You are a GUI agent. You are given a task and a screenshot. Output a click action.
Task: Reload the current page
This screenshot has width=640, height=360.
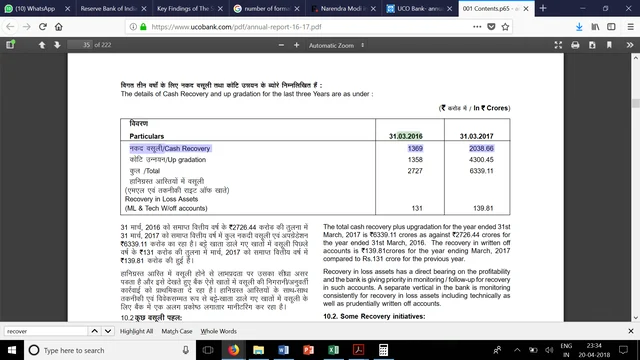pos(43,27)
